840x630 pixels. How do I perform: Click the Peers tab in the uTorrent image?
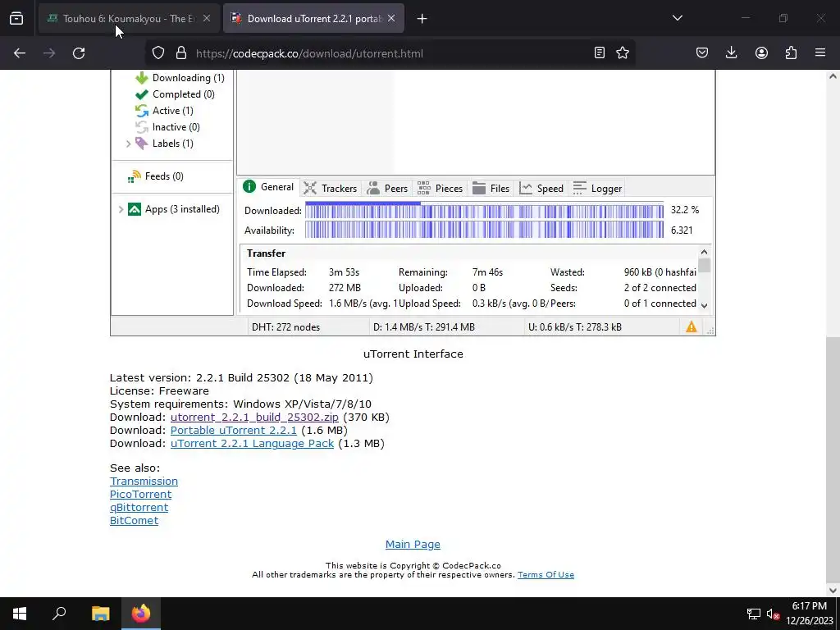point(388,189)
